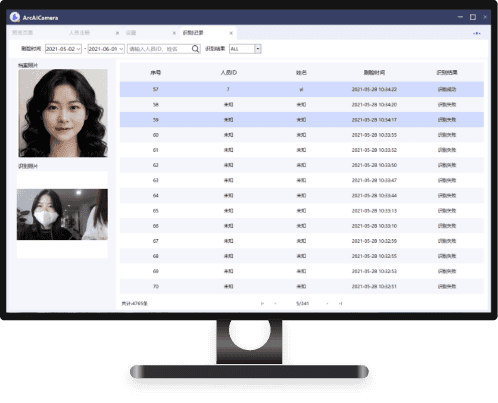
Task: Close the 识别记录 tab
Action: pyautogui.click(x=231, y=33)
